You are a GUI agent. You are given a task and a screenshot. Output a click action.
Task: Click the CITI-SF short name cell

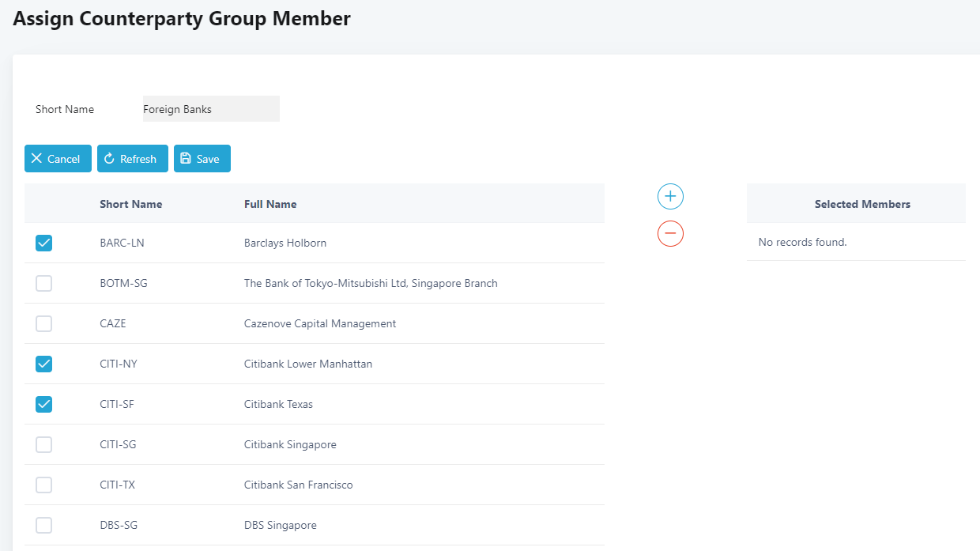point(117,404)
